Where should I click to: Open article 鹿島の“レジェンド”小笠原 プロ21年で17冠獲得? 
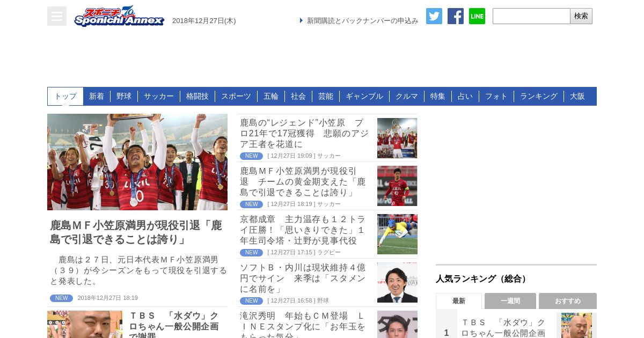305,134
